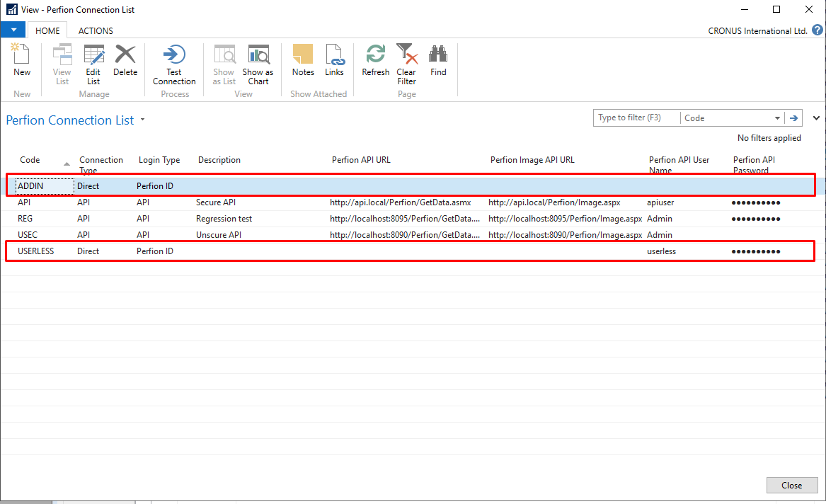Viewport: 826px width, 504px height.
Task: Open Edit List mode
Action: (x=93, y=64)
